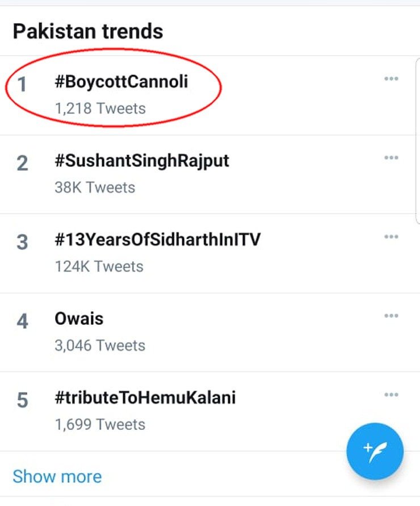This screenshot has width=420, height=506.
Task: Open more options for #tributeToHemuKalani trend
Action: (x=391, y=395)
